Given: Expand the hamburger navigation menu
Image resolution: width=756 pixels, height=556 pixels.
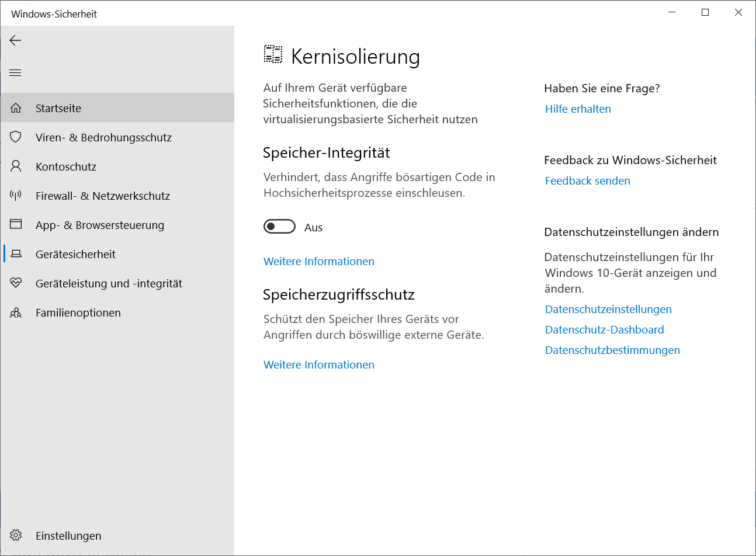Looking at the screenshot, I should (x=16, y=73).
